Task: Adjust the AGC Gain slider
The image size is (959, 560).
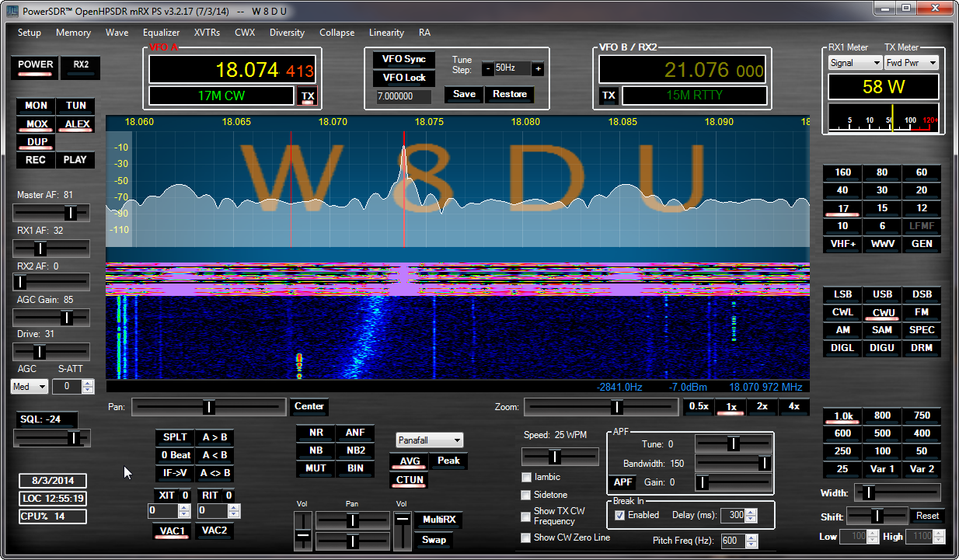Action: tap(51, 318)
